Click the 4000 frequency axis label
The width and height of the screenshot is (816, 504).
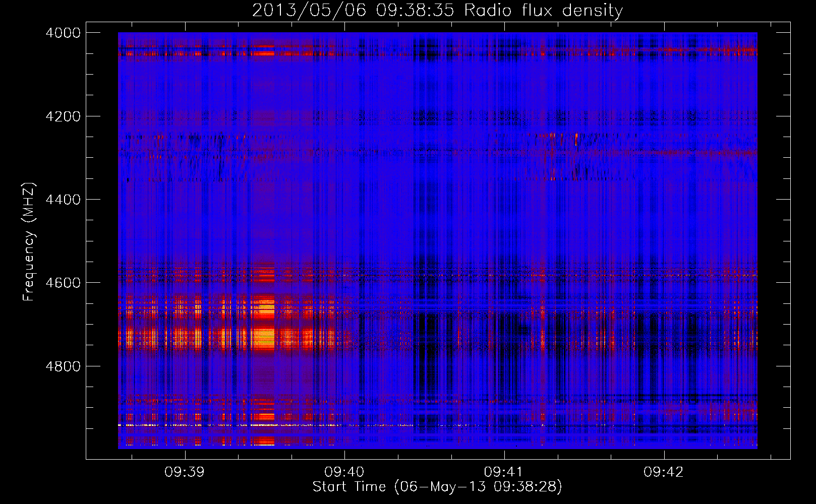pyautogui.click(x=63, y=33)
